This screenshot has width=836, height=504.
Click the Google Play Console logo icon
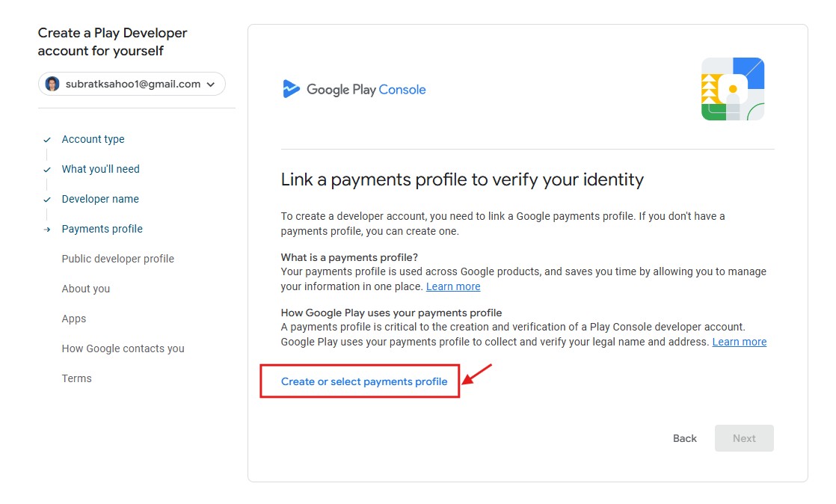[x=291, y=89]
